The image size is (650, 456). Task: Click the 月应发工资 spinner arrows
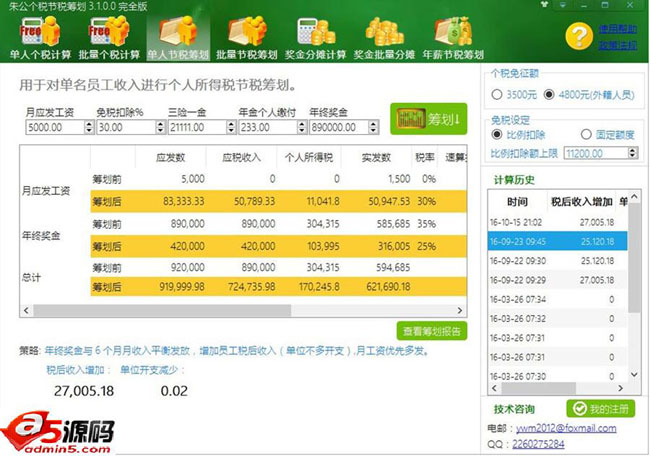click(x=89, y=127)
